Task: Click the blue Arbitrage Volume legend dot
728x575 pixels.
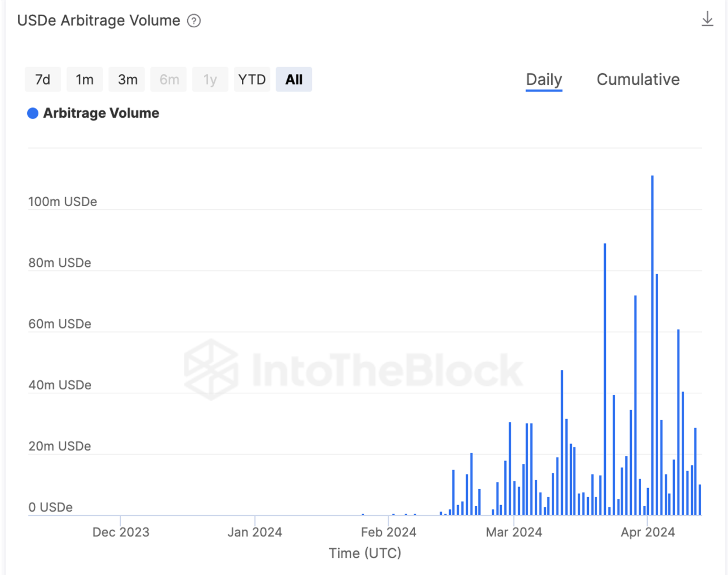Action: (x=33, y=113)
